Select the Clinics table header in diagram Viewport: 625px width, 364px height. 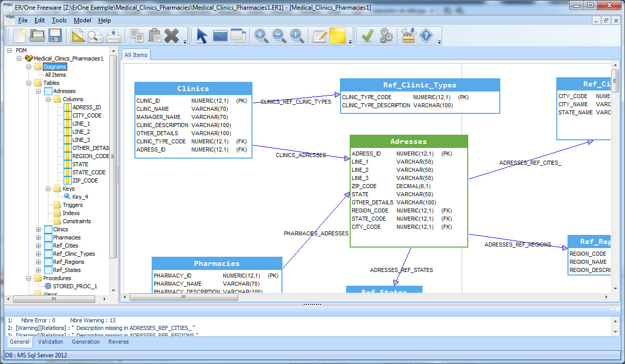[x=193, y=88]
